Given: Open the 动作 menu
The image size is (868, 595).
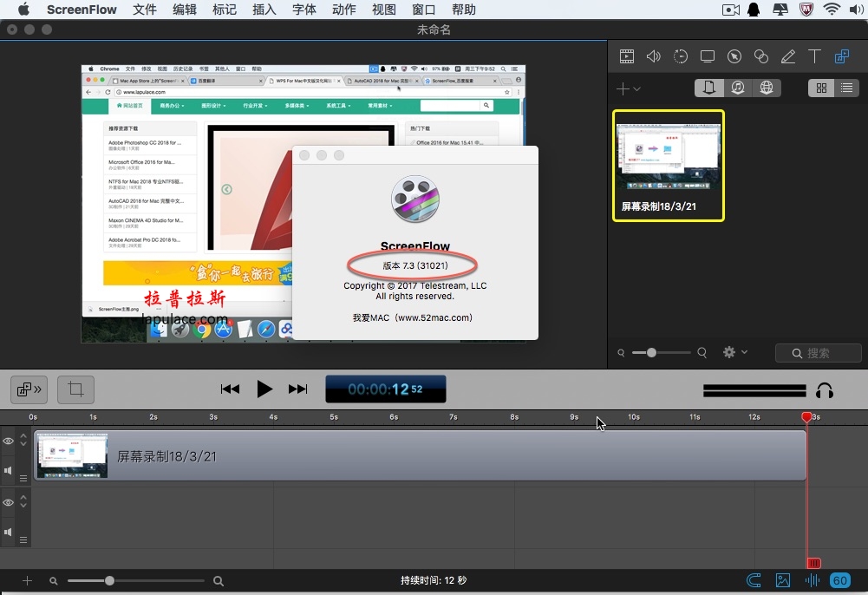Looking at the screenshot, I should [343, 10].
